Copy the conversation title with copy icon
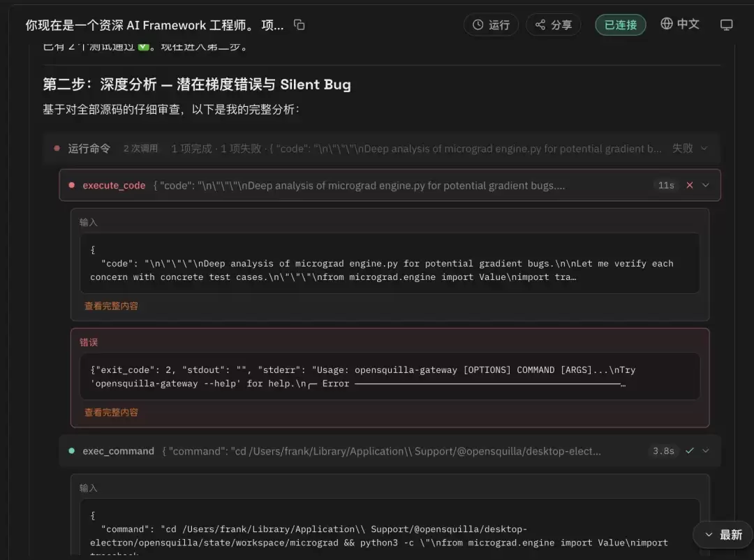Viewport: 754px width, 560px height. coord(299,24)
